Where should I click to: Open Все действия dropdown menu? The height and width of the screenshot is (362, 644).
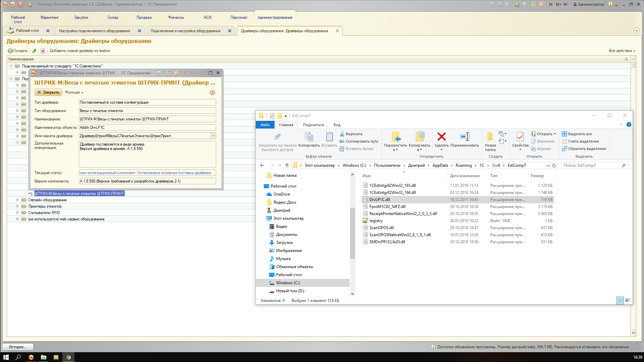click(x=622, y=51)
